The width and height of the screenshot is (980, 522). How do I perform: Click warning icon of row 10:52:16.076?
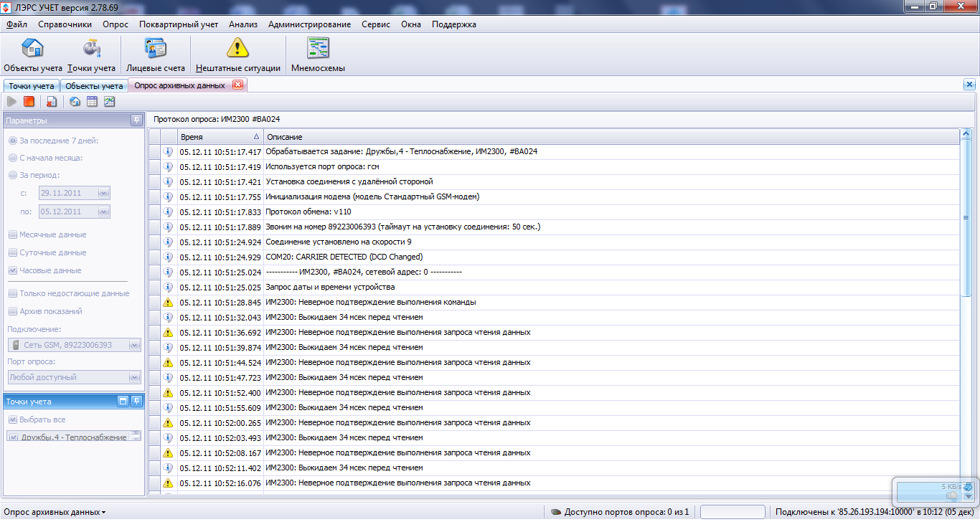pos(168,483)
